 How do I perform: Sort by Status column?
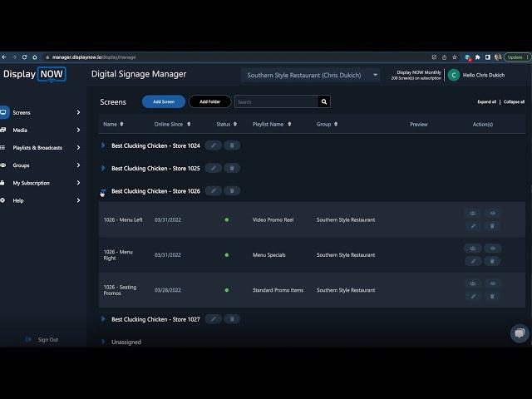coord(227,124)
